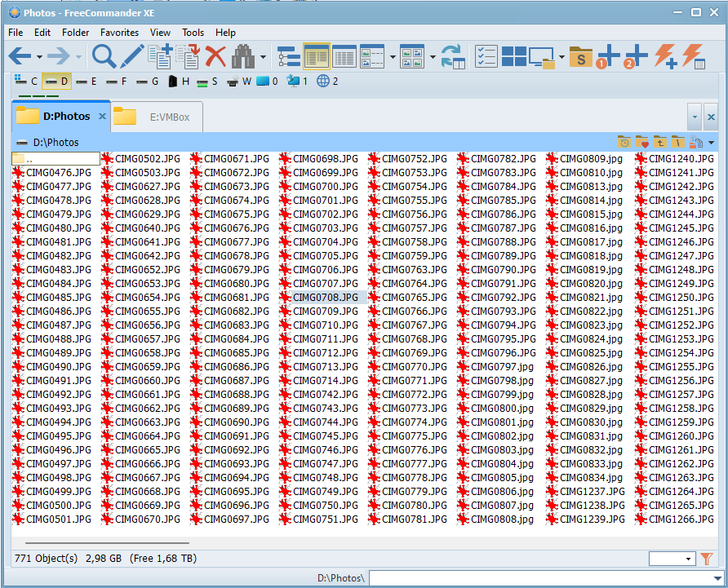
Task: Select drive F
Action: click(x=116, y=82)
